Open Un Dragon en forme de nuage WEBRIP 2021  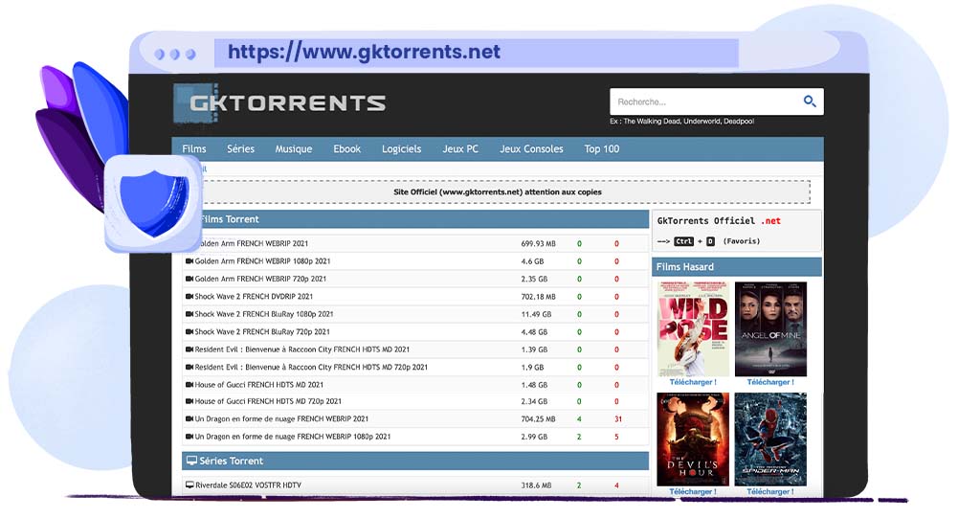[281, 419]
